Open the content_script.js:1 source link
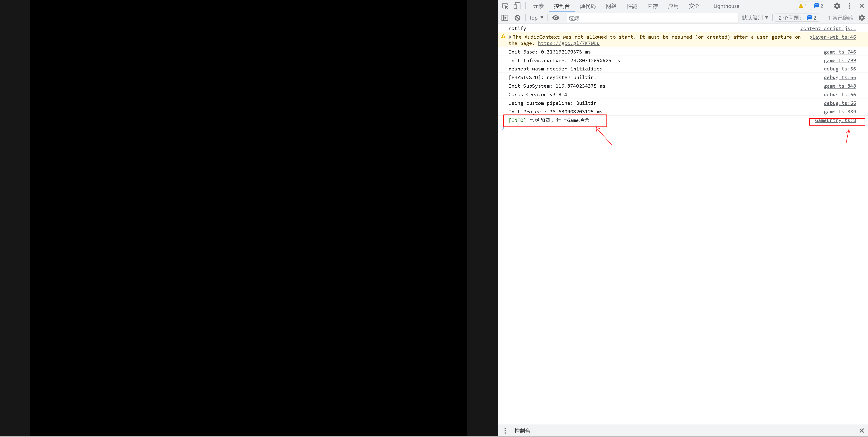This screenshot has width=868, height=437. pyautogui.click(x=828, y=28)
